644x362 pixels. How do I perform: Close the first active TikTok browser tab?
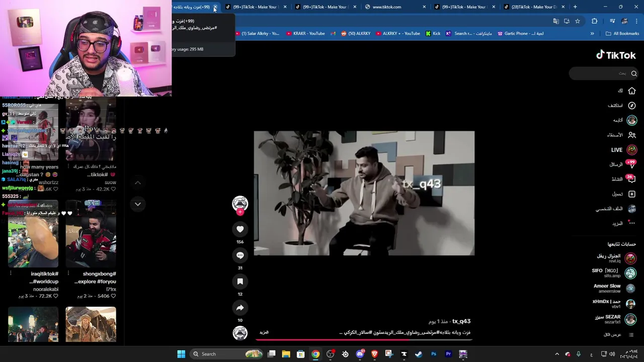215,7
